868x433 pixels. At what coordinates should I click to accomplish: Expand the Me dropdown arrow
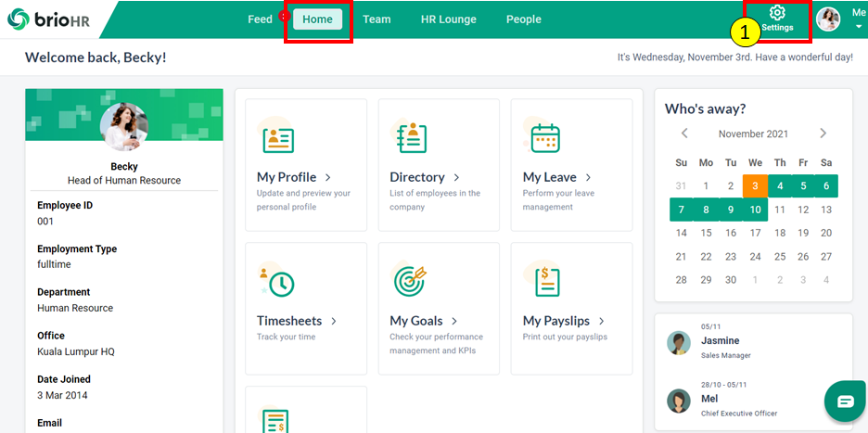pyautogui.click(x=859, y=26)
